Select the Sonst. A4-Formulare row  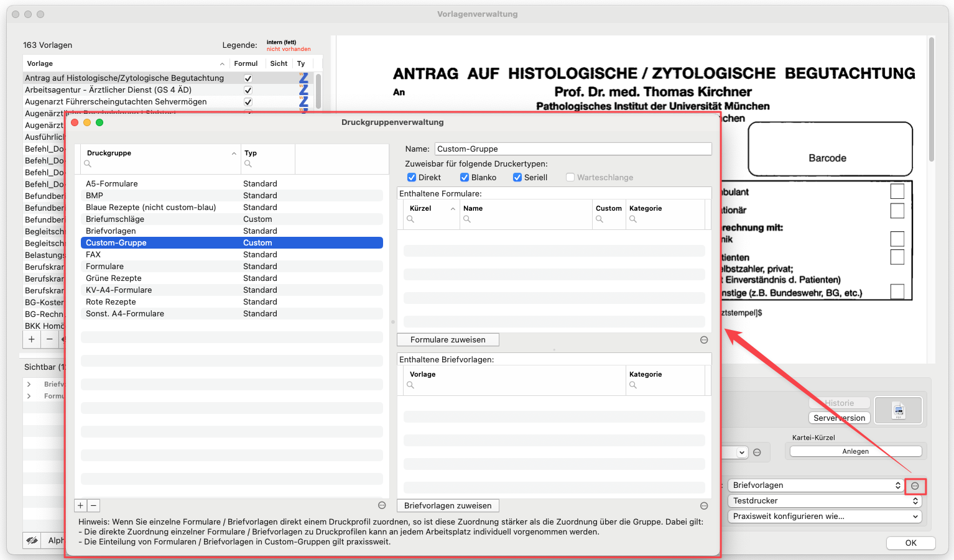click(232, 314)
